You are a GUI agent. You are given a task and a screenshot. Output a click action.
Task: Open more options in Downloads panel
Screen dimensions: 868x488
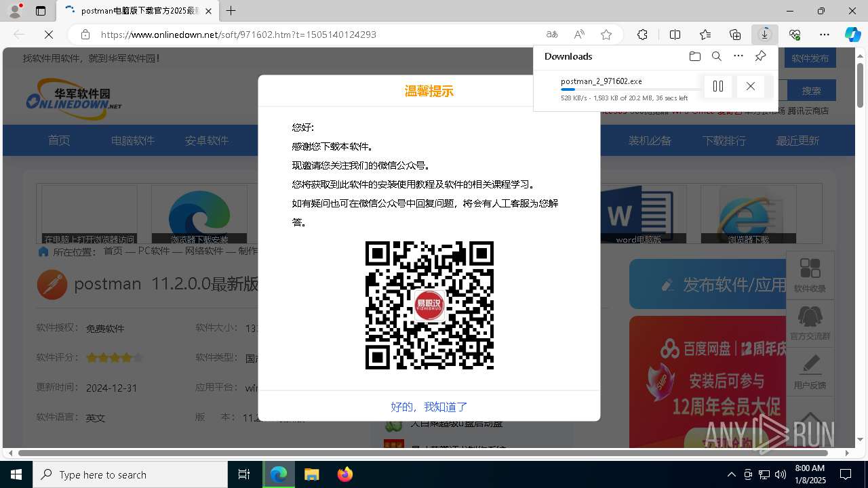tap(738, 56)
